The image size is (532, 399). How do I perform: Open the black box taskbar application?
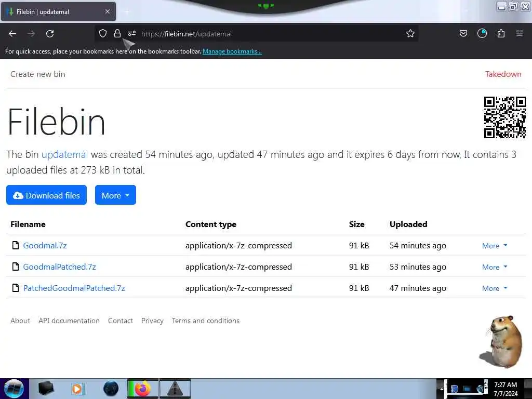[x=46, y=389]
